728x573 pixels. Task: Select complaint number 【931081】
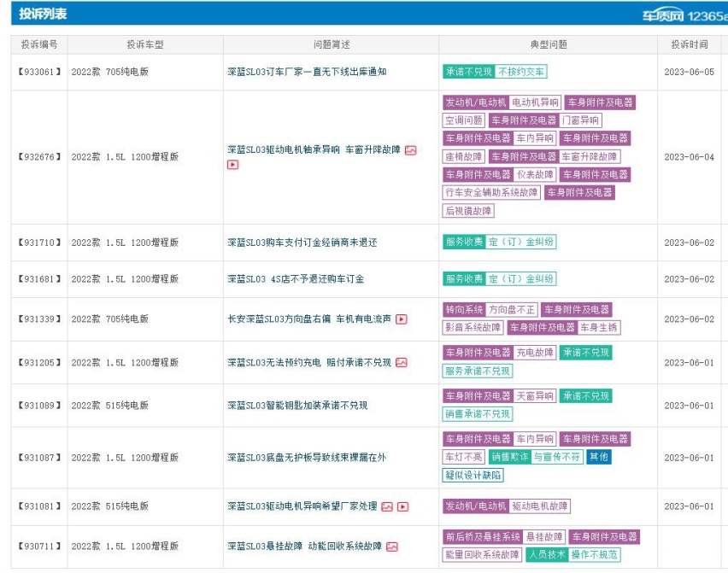point(39,506)
